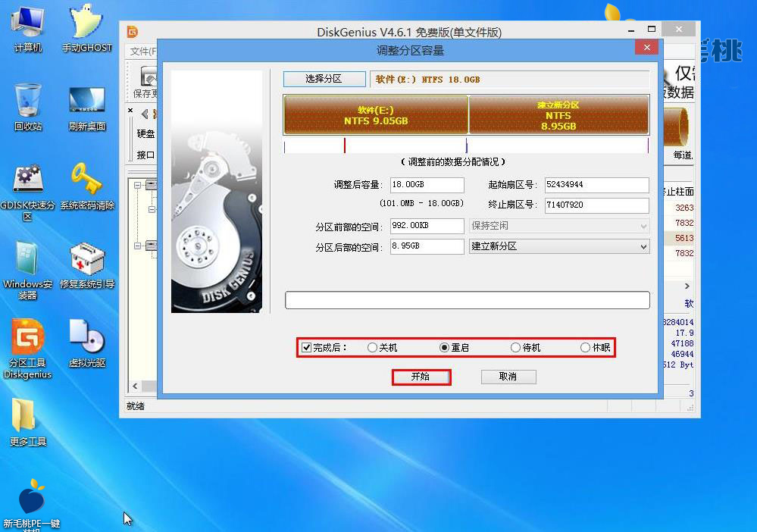Collapse the lower disk tree node
The height and width of the screenshot is (532, 757).
[x=138, y=246]
